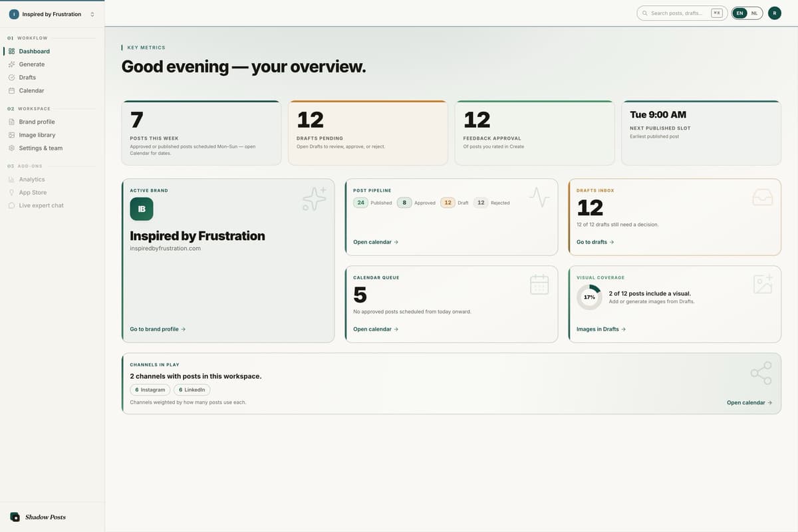
Task: Open the R user avatar menu
Action: click(x=775, y=13)
